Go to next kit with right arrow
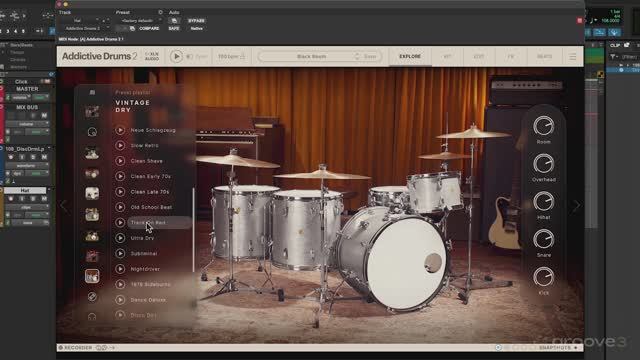The width and height of the screenshot is (640, 360). coord(576,206)
